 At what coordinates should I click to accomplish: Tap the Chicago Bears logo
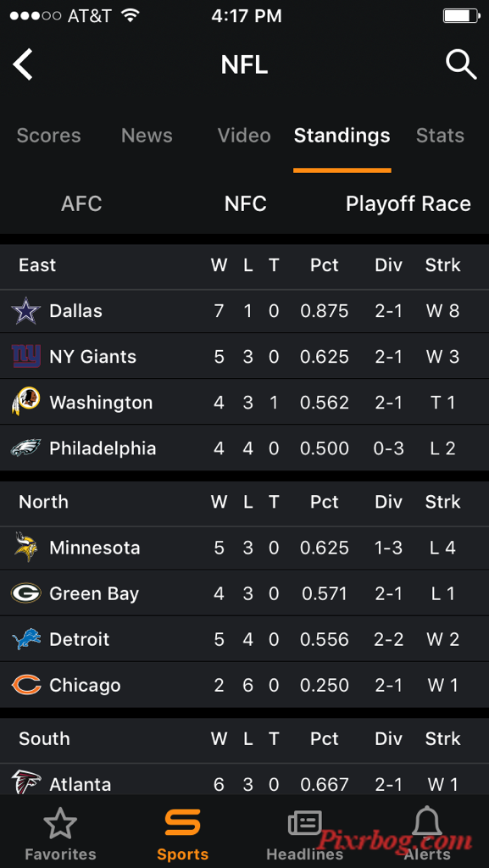[26, 685]
